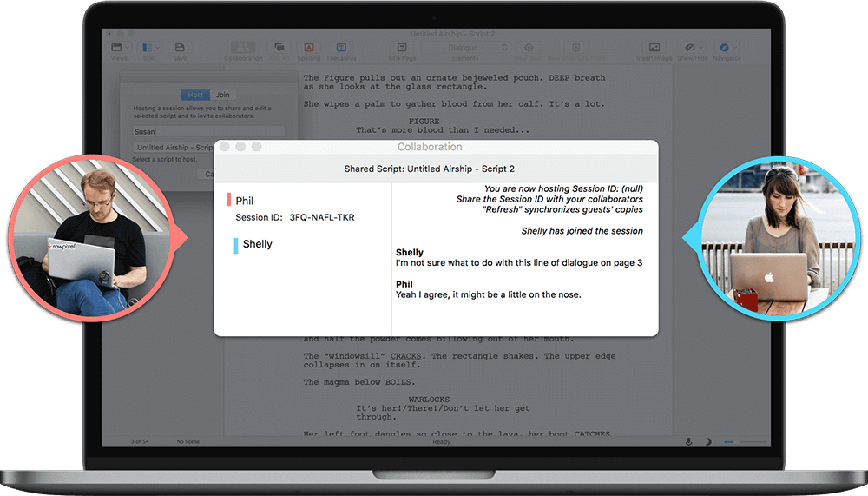Open the Split dropdown arrow

point(158,48)
